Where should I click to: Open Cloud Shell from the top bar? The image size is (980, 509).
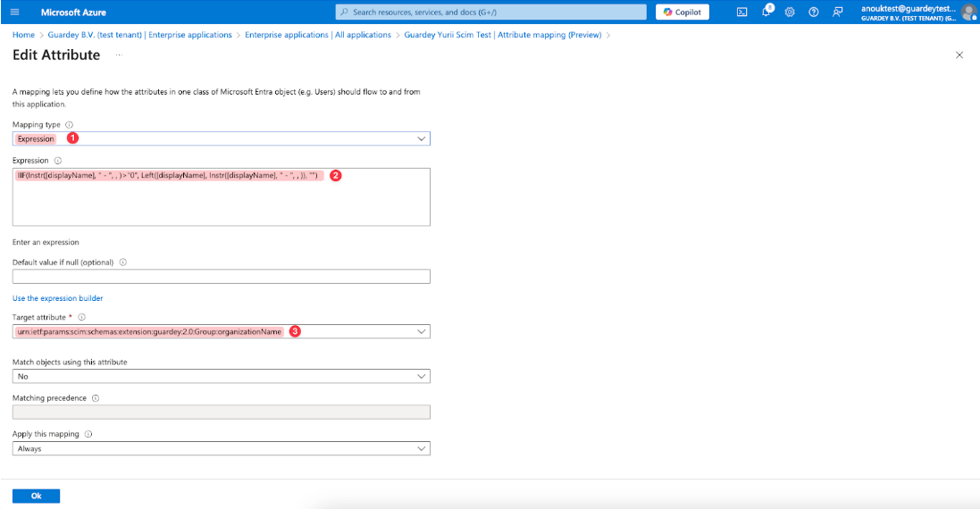tap(741, 12)
